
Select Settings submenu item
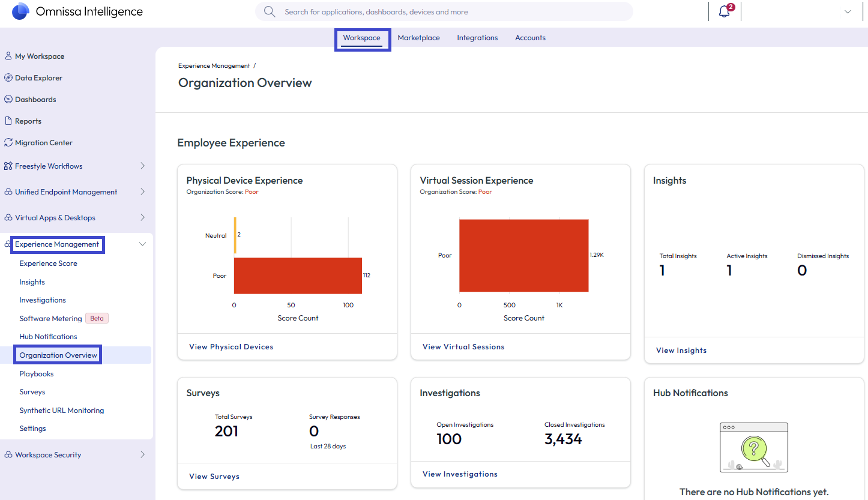[x=32, y=429]
